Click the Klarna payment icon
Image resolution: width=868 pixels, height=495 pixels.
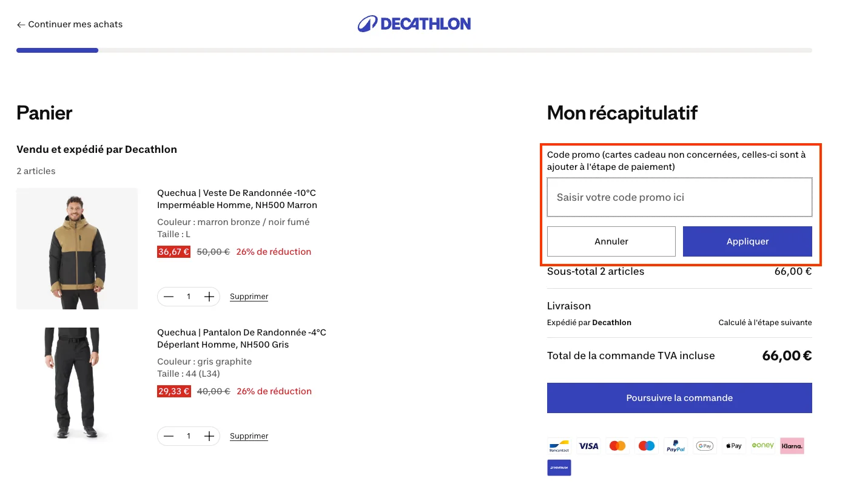tap(792, 446)
